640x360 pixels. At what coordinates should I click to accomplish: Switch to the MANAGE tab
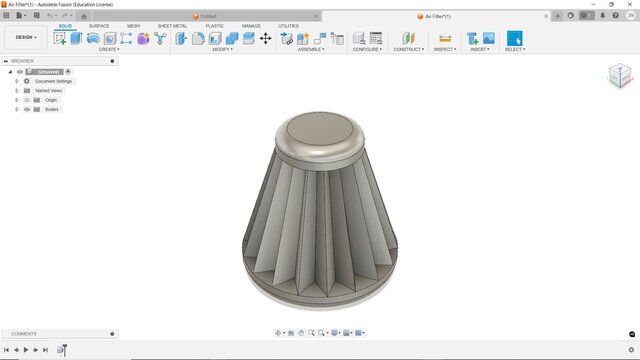251,26
